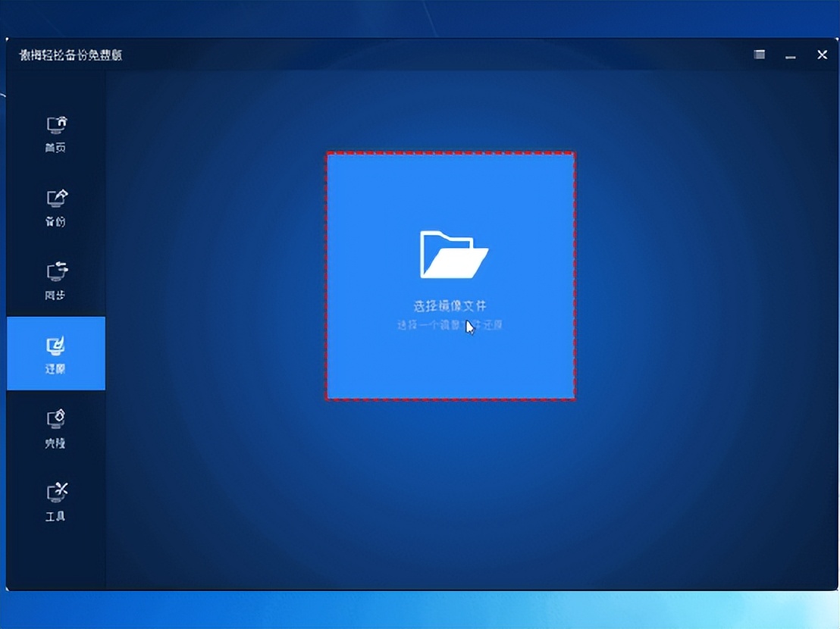The width and height of the screenshot is (840, 629).
Task: Click the 选择一个镜像文件还原 hint text
Action: (x=450, y=325)
